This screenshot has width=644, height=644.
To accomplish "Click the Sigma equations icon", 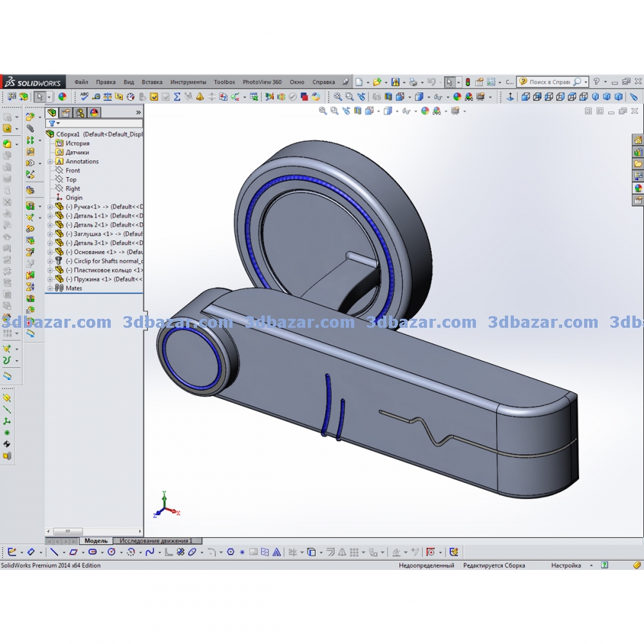I will (x=177, y=97).
